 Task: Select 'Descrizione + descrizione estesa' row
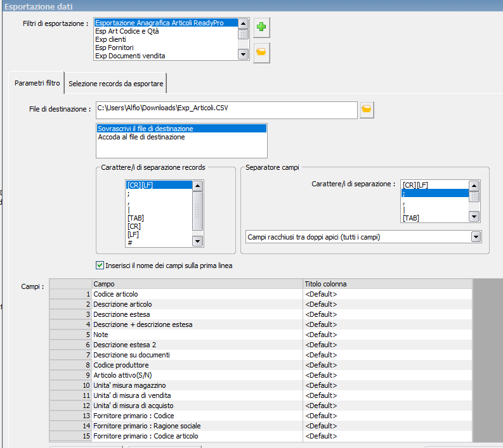197,324
